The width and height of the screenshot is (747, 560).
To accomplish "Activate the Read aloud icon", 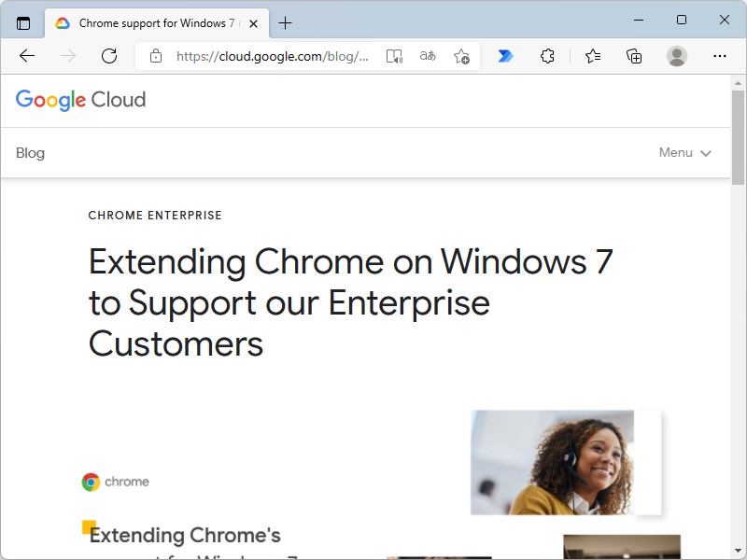I will point(394,56).
